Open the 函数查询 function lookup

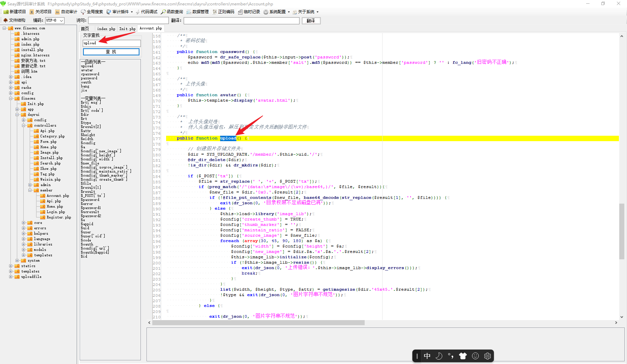[x=172, y=12]
